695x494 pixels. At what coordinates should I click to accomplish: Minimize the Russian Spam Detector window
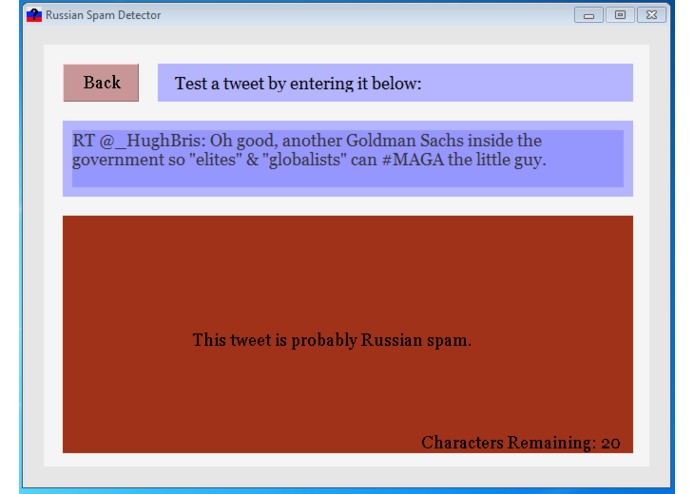(588, 15)
